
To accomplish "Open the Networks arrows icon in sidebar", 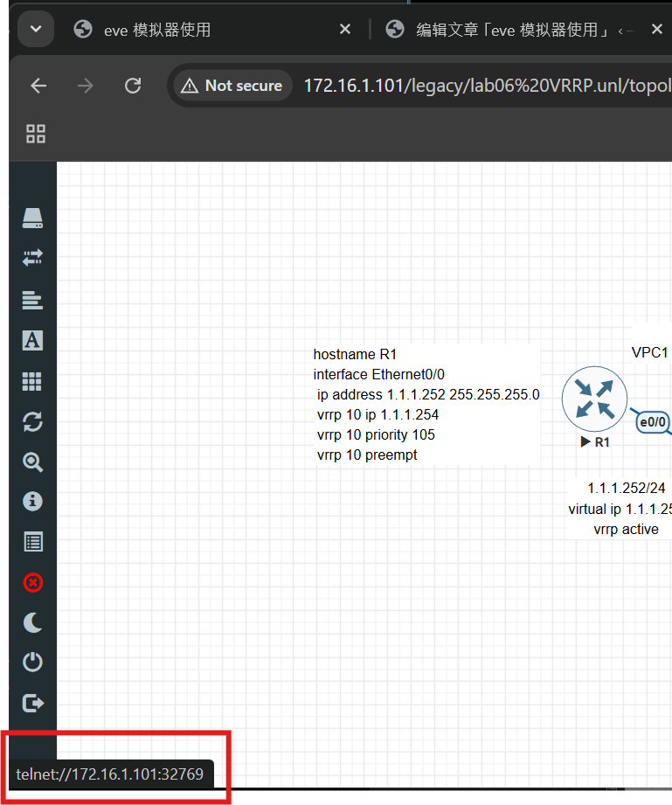I will point(32,258).
